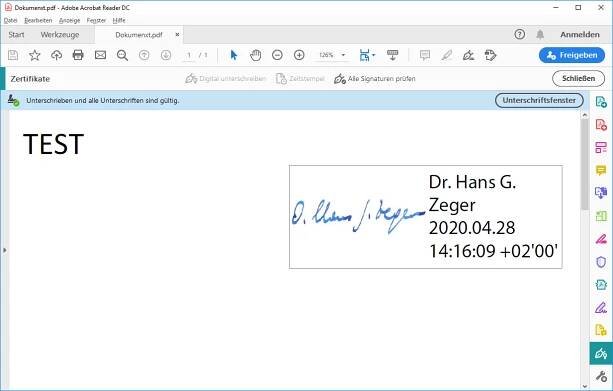613x391 pixels.
Task: Open the More Tools wrench icon in sidebar
Action: coord(601,376)
